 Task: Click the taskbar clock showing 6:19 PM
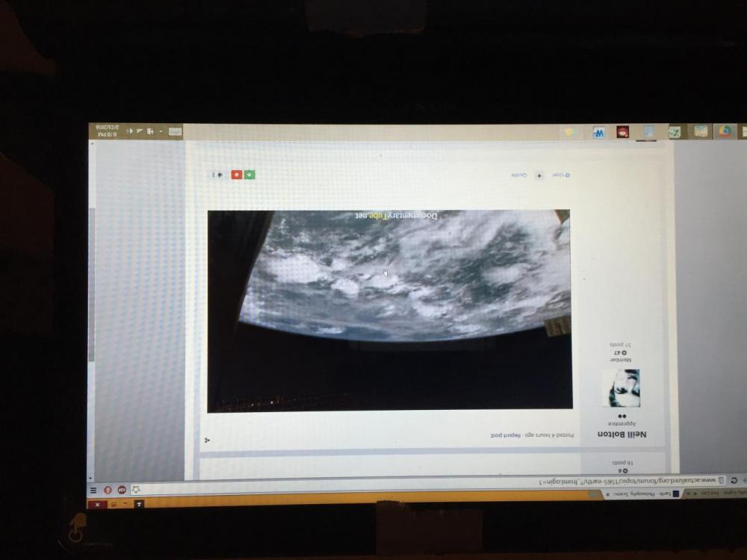click(x=108, y=131)
